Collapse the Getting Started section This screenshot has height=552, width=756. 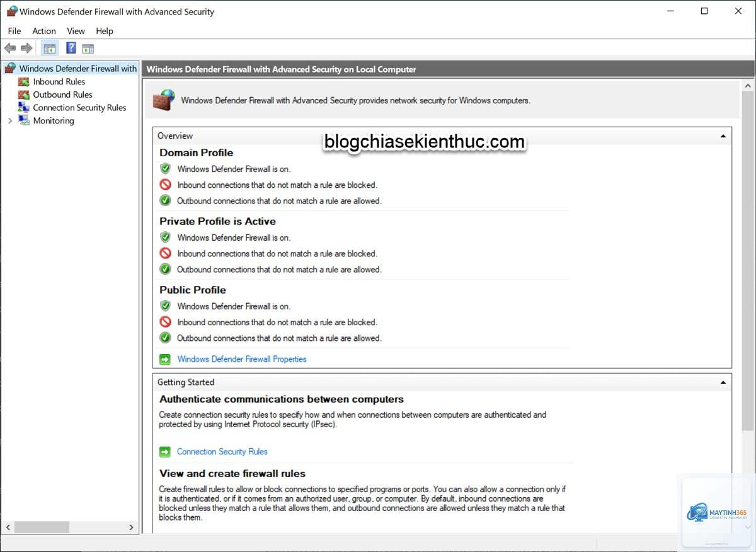pyautogui.click(x=723, y=382)
